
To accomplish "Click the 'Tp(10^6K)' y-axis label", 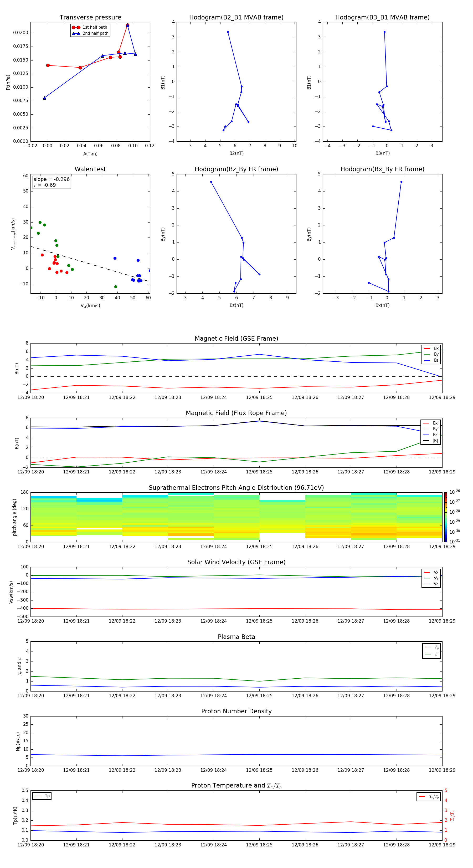I will tap(15, 815).
